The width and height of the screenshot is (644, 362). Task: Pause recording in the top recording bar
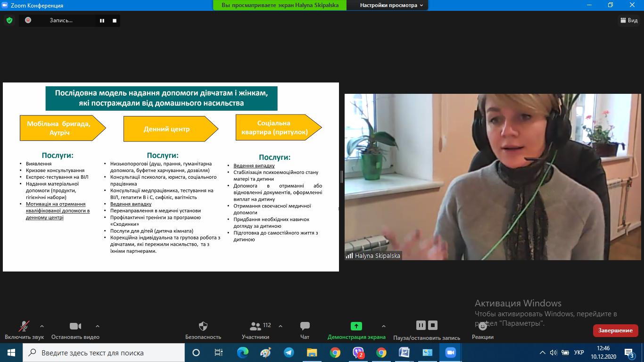click(x=102, y=20)
